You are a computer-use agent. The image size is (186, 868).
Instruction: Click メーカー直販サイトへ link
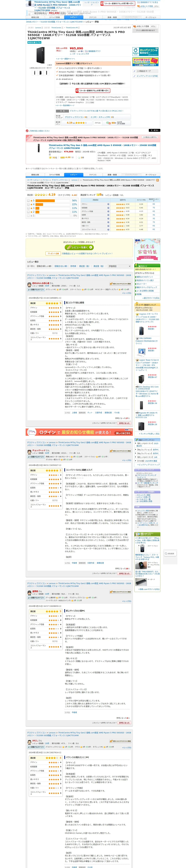coord(66,59)
